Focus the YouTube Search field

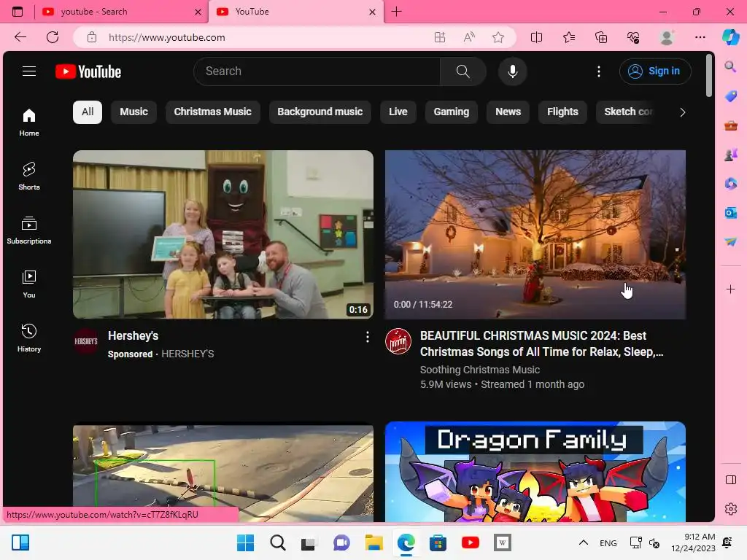click(x=317, y=71)
